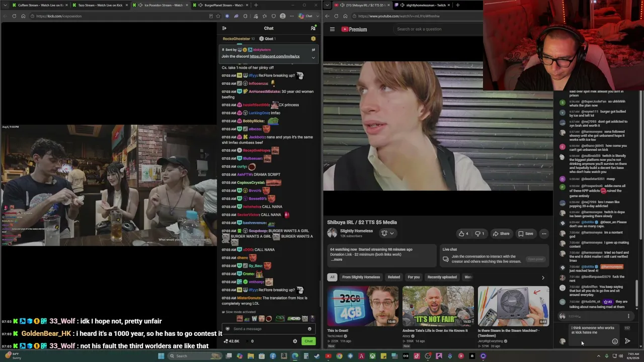Focus the Kick 'Send a message' field
The width and height of the screenshot is (644, 362).
[268, 329]
